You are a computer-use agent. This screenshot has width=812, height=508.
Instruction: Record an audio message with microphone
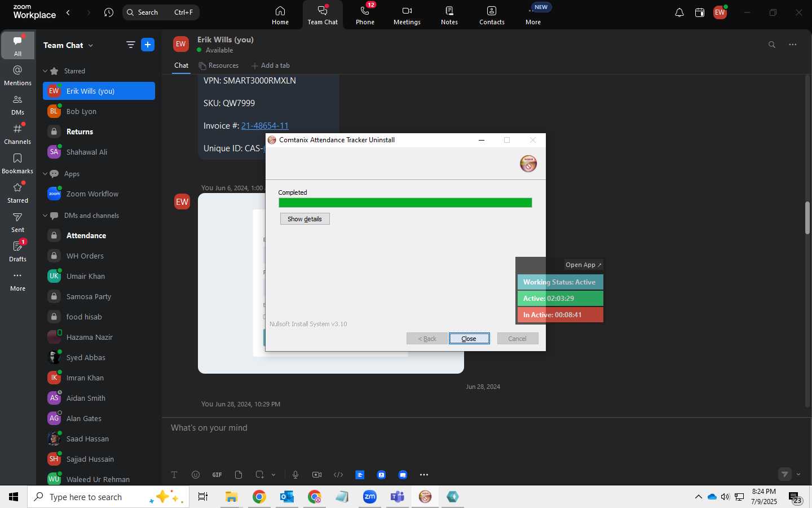click(x=295, y=475)
